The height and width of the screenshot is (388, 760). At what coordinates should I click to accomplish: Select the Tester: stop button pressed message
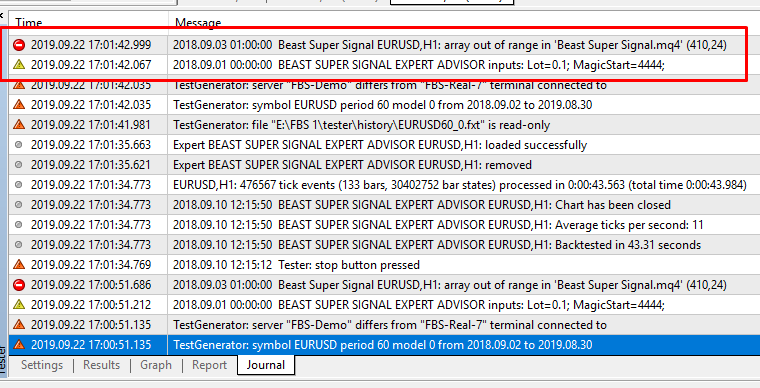coord(296,265)
